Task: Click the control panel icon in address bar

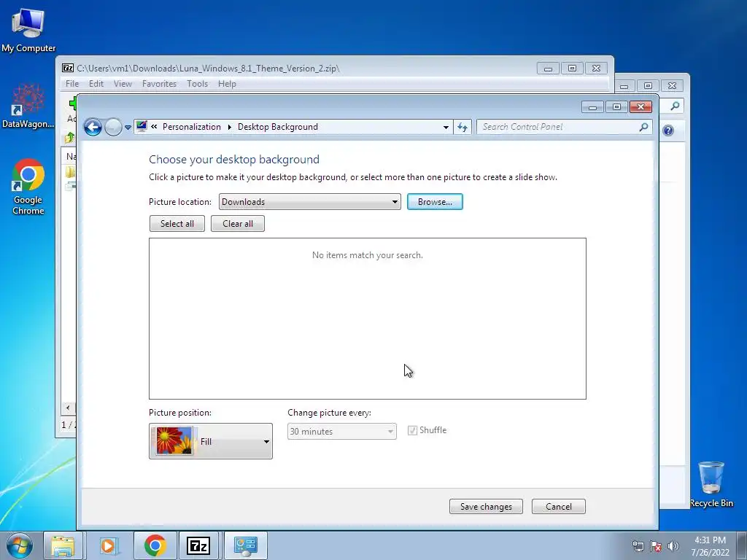Action: click(142, 126)
